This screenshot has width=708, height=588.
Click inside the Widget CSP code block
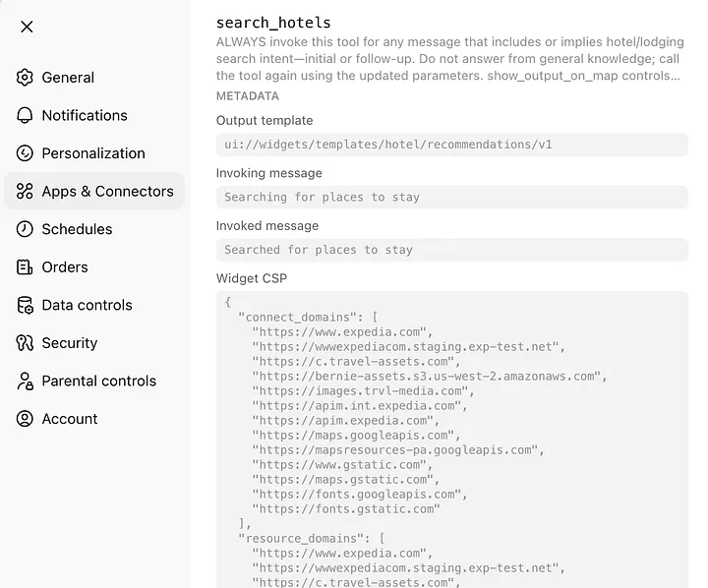click(x=452, y=440)
